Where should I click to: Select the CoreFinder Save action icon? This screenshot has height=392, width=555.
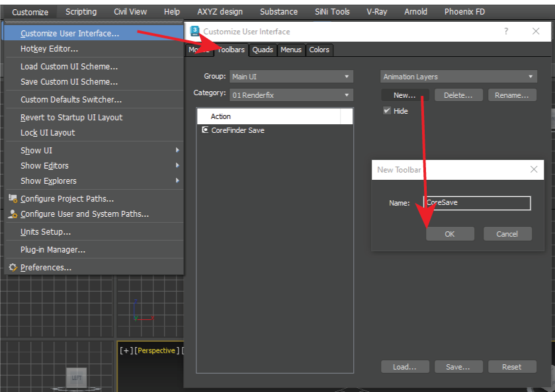click(205, 130)
